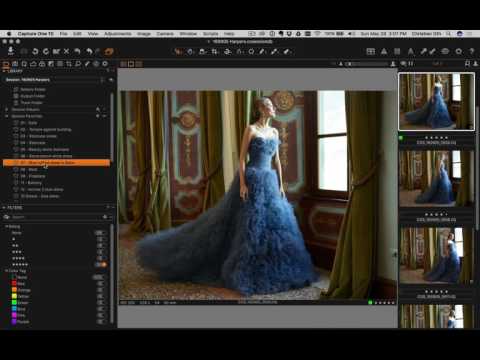Click the exposure warning triangle icon
The image size is (480, 360).
384,51
